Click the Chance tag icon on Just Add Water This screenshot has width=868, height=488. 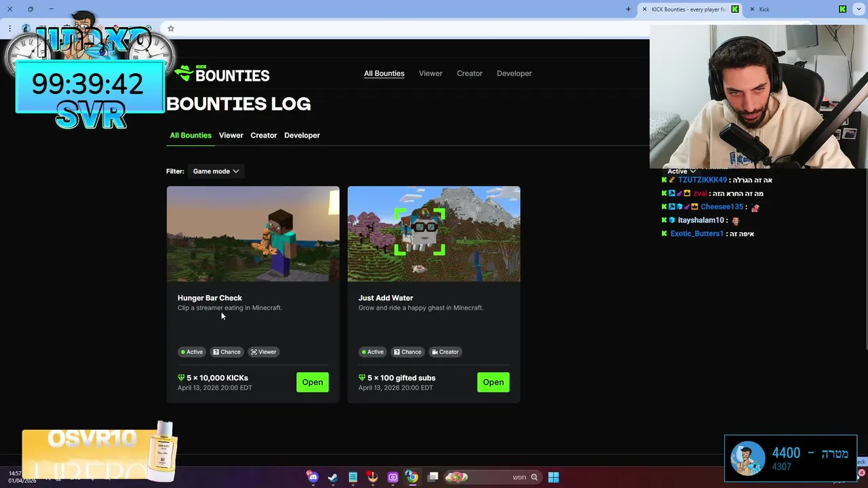click(397, 352)
